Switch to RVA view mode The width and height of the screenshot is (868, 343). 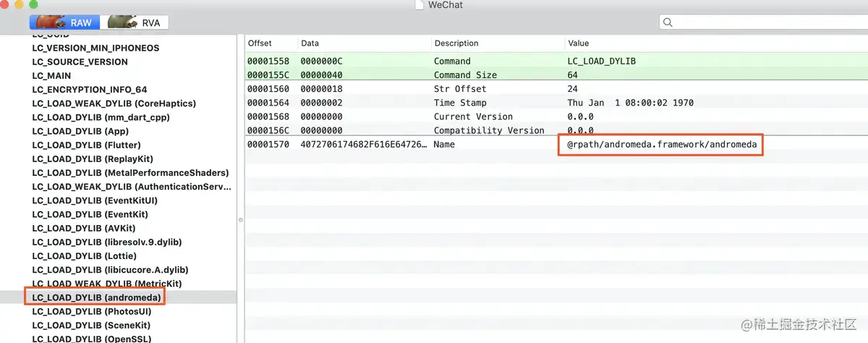[134, 22]
